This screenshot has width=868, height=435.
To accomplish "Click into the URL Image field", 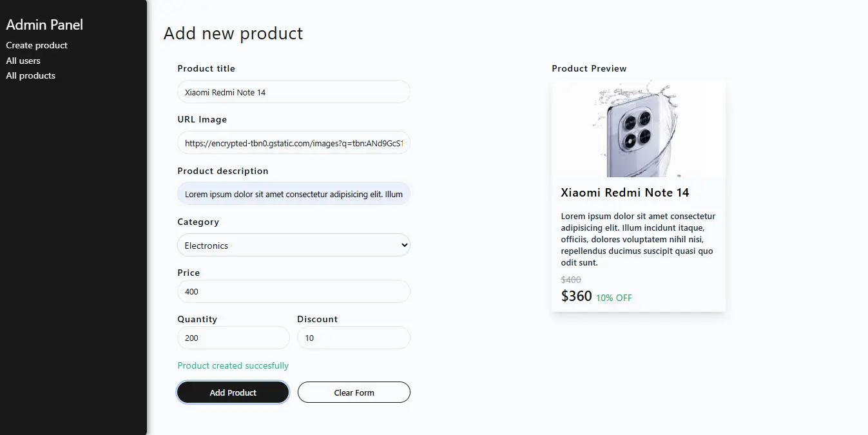I will pos(293,143).
